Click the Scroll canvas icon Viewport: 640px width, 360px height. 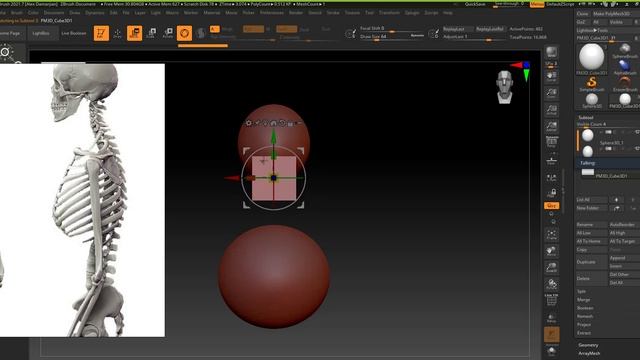coord(551,77)
